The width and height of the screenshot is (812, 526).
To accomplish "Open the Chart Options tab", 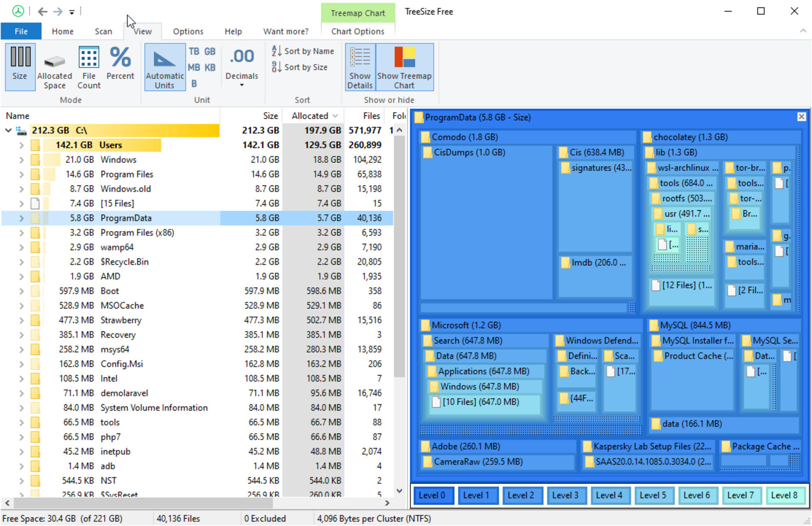I will (x=358, y=31).
